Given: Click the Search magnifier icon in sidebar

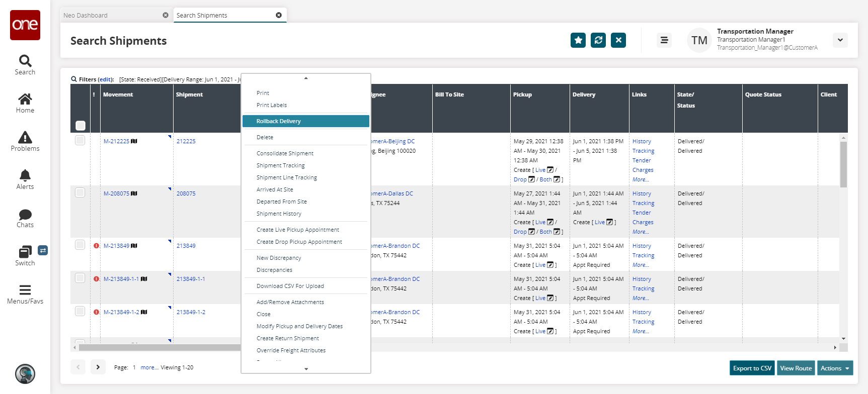Looking at the screenshot, I should pos(25,61).
